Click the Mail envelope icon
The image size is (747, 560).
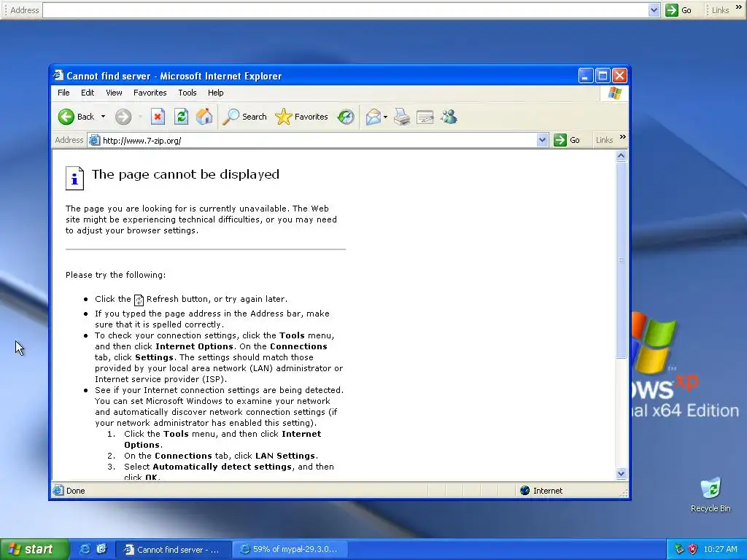coord(373,117)
